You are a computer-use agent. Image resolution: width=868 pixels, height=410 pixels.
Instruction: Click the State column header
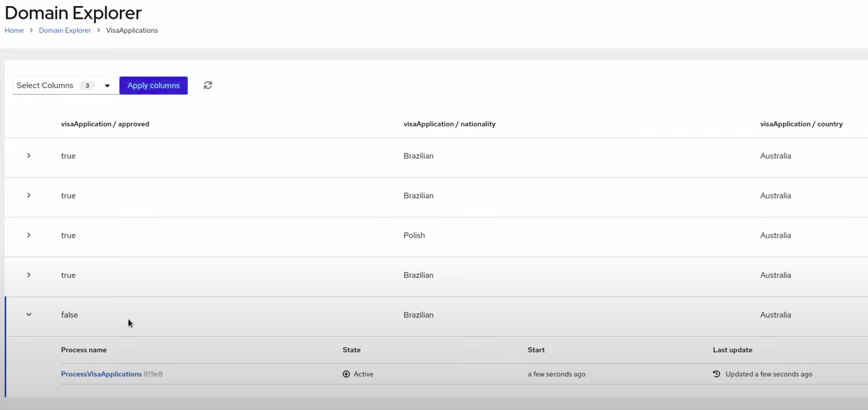pos(351,350)
